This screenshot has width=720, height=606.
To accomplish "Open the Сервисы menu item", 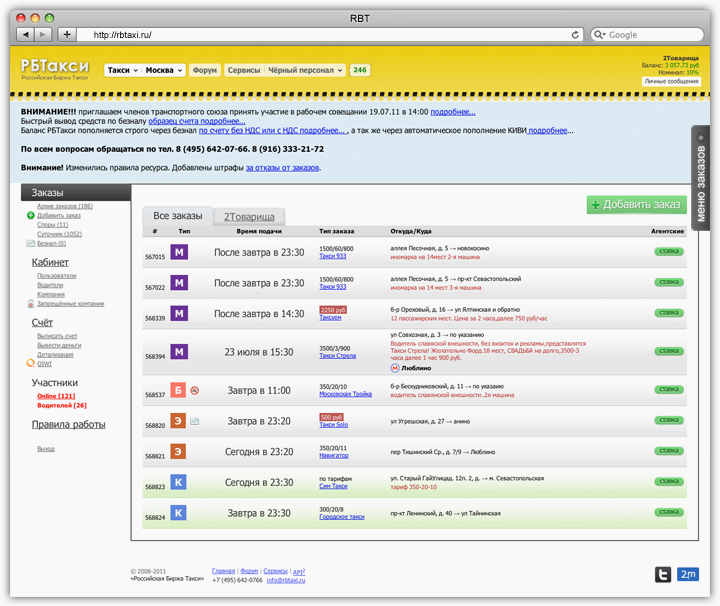I will [x=244, y=70].
